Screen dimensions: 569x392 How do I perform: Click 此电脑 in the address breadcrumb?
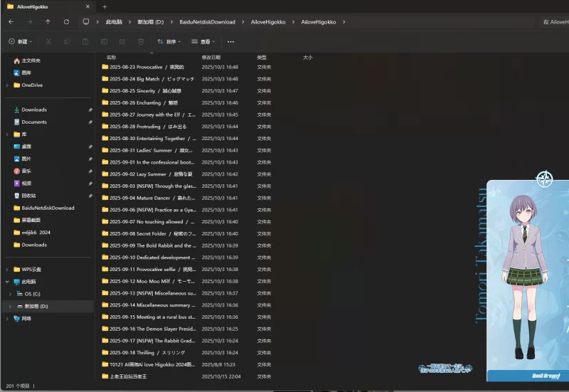click(114, 22)
